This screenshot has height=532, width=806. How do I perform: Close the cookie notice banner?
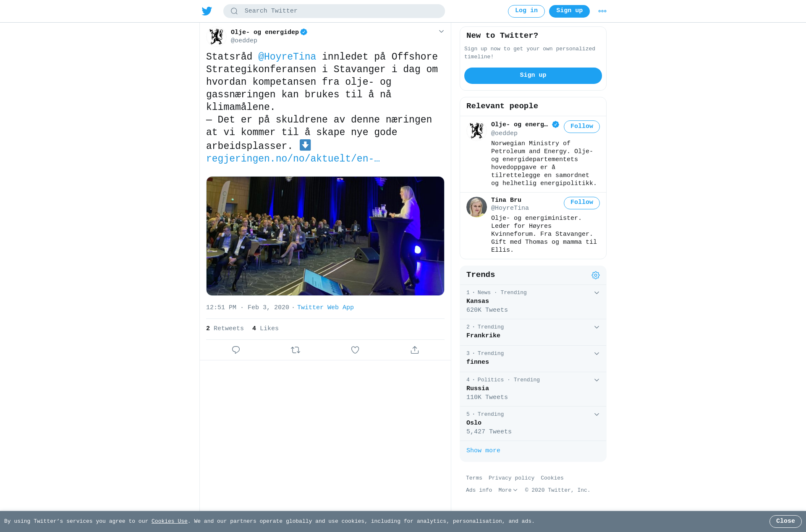click(x=785, y=522)
